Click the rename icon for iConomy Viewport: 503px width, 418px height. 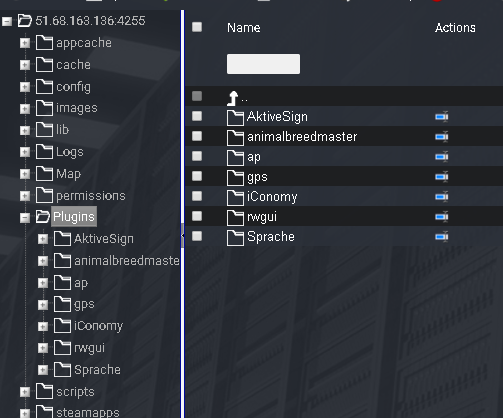click(x=442, y=197)
